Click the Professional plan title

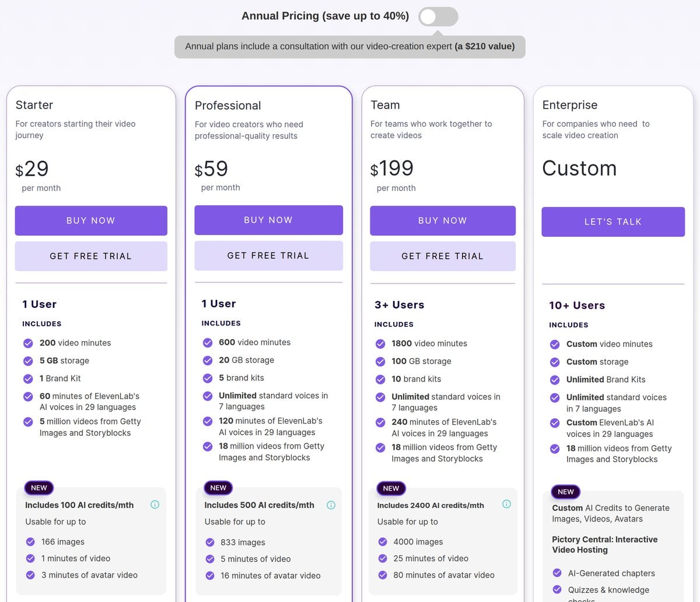point(228,106)
